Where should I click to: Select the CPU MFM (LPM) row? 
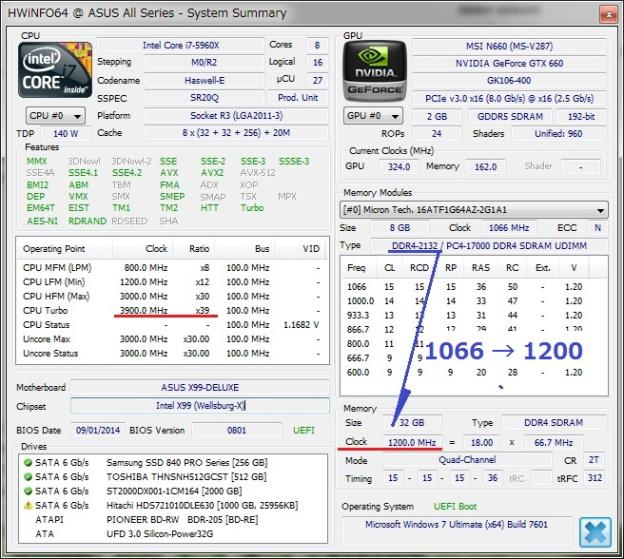coord(172,268)
